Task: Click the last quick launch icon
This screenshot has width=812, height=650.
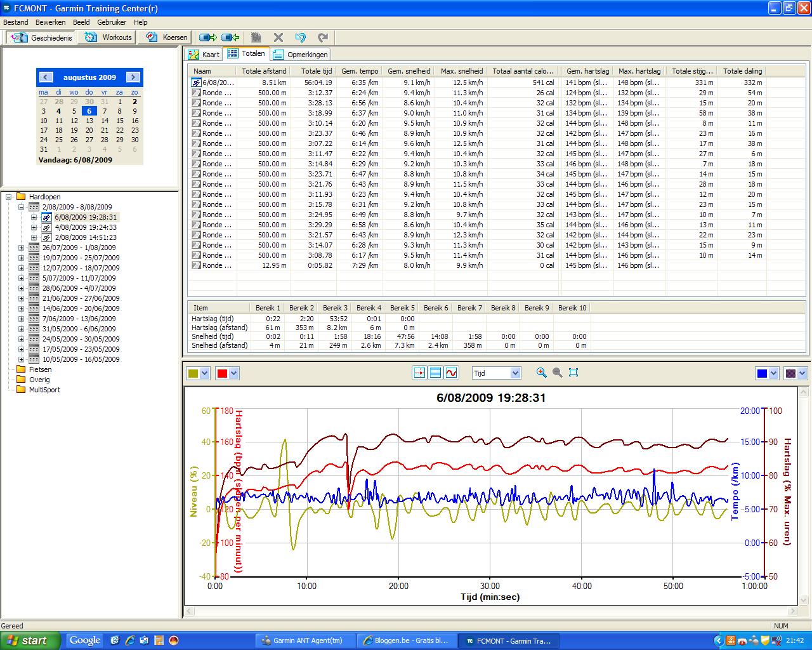Action: pos(174,640)
